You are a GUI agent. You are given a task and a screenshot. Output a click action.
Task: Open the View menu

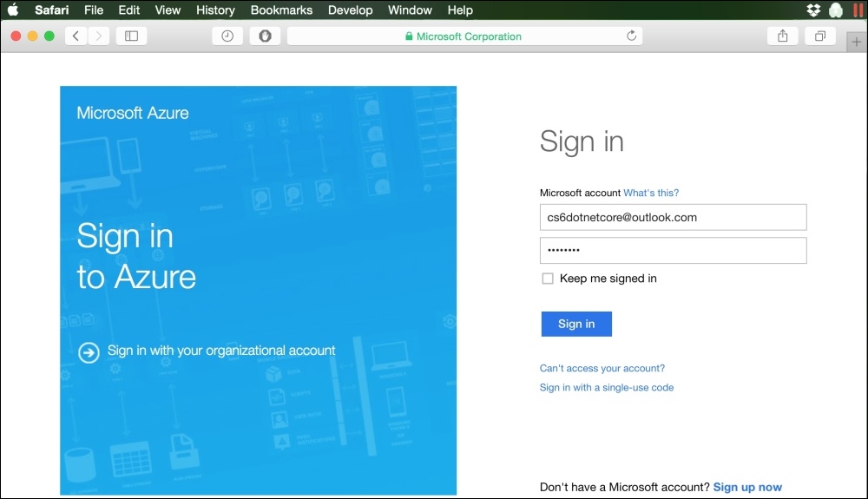coord(168,10)
